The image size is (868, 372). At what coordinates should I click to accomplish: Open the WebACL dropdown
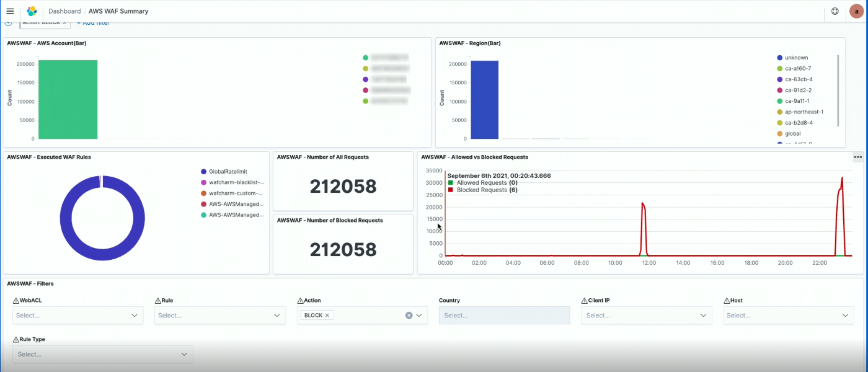[x=78, y=316]
